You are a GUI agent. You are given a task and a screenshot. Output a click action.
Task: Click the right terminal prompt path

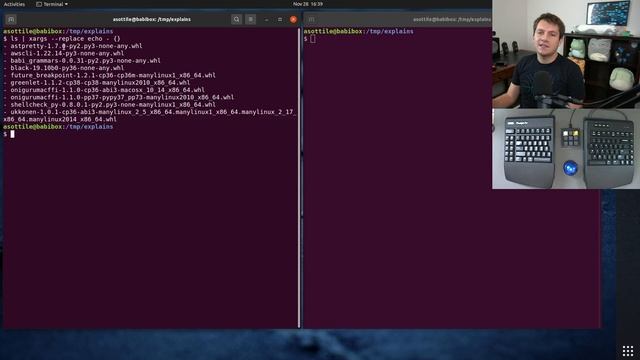point(389,31)
